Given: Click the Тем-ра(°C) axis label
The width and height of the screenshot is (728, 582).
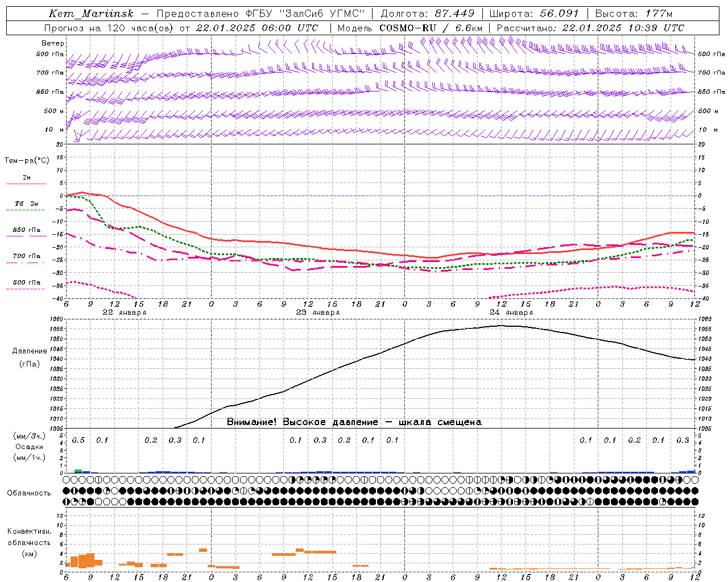Looking at the screenshot, I should tap(27, 161).
